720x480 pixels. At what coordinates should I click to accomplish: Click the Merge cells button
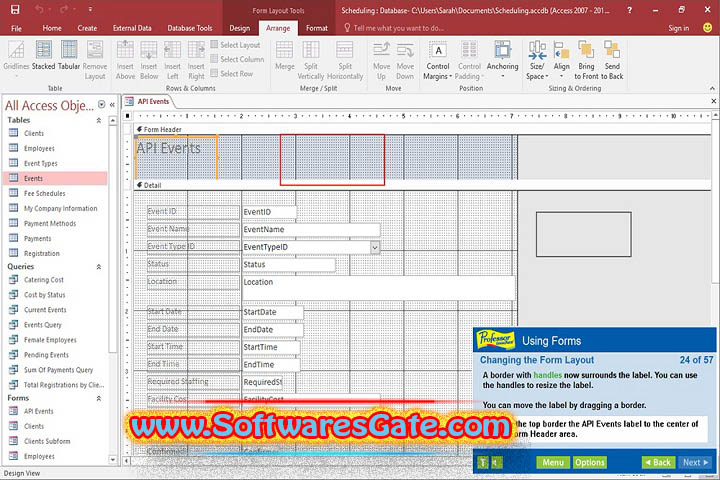point(285,56)
